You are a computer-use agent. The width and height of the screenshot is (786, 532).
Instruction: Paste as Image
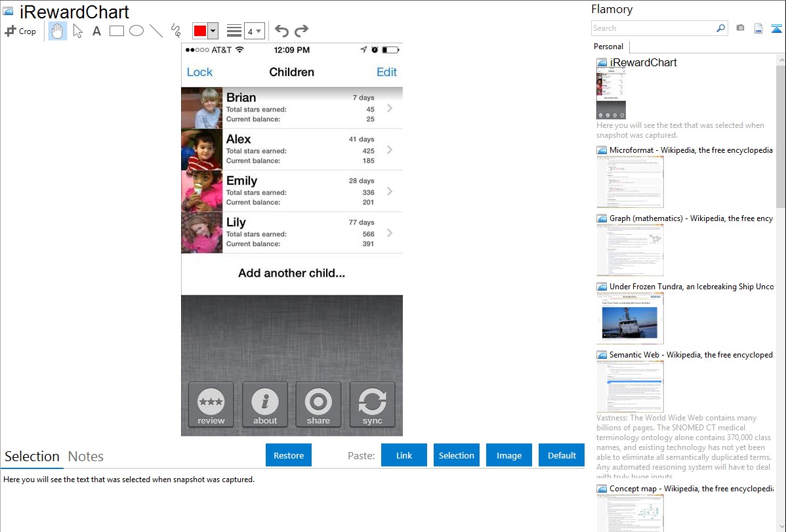(x=509, y=455)
